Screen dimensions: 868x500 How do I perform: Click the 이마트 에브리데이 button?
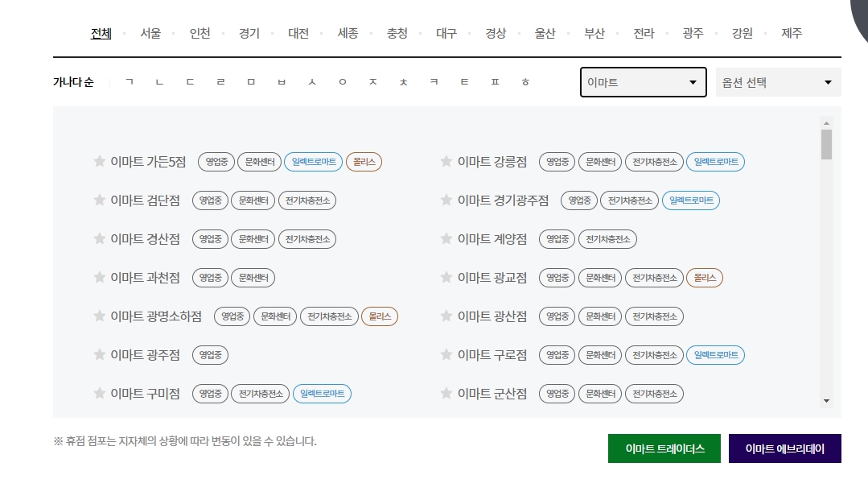click(784, 448)
